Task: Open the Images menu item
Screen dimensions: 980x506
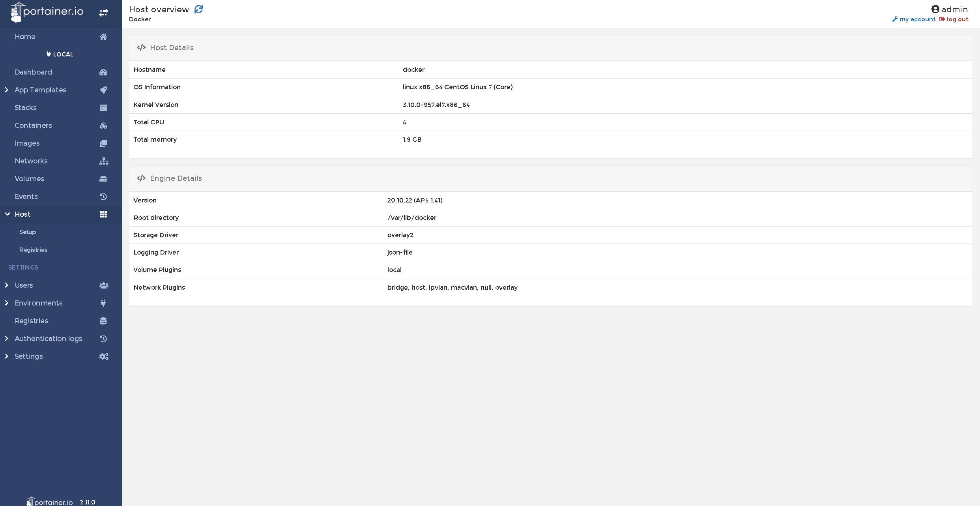Action: point(27,143)
